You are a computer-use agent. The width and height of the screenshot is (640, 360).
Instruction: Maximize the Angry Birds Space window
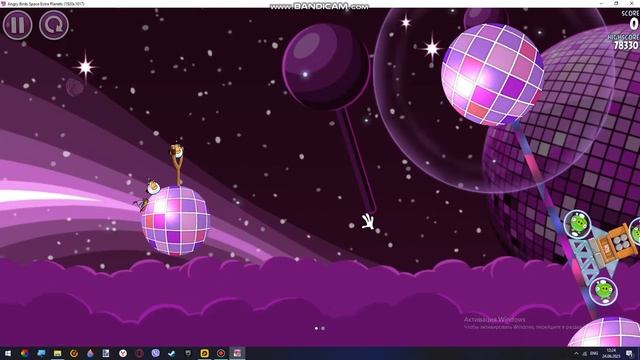(616, 3)
